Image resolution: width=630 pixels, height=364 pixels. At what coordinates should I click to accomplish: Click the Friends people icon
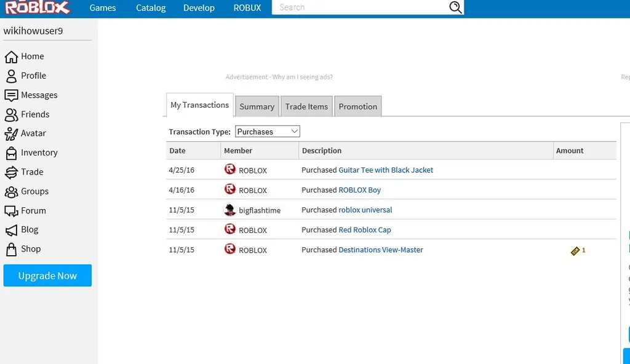coord(11,115)
